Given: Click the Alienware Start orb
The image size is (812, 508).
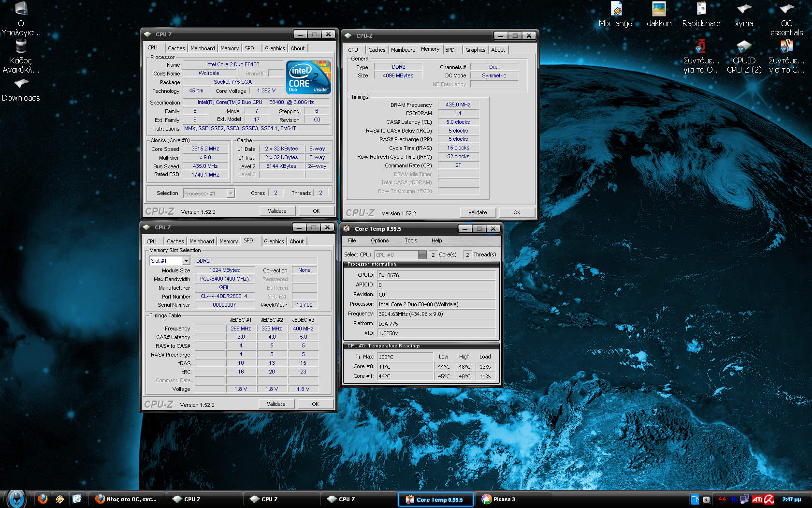Looking at the screenshot, I should click(16, 498).
